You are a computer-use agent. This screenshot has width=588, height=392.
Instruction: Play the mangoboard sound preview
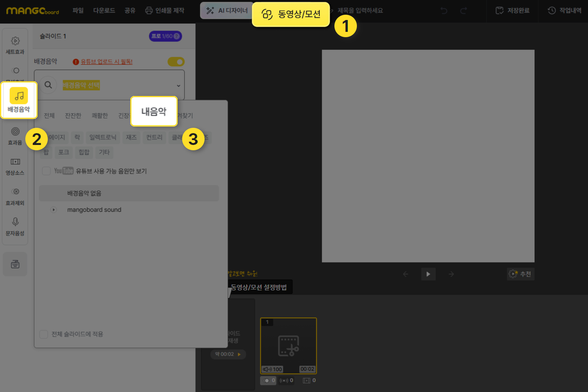pyautogui.click(x=53, y=210)
